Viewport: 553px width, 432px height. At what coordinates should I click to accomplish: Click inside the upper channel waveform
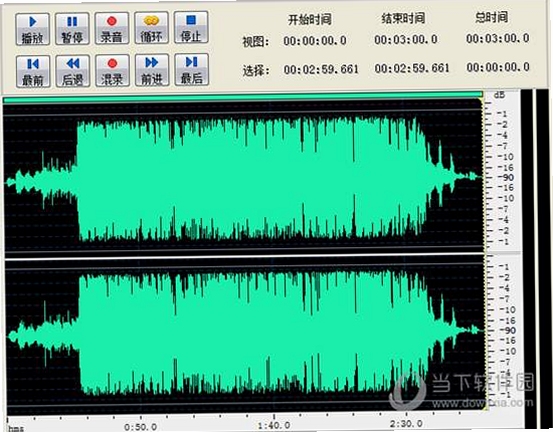[x=243, y=178]
